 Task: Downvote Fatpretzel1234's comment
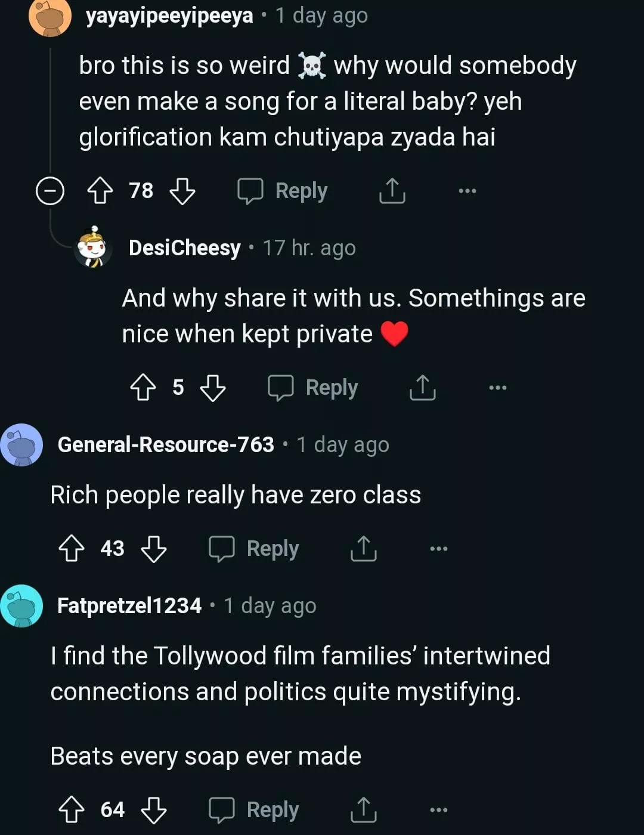pos(154,810)
